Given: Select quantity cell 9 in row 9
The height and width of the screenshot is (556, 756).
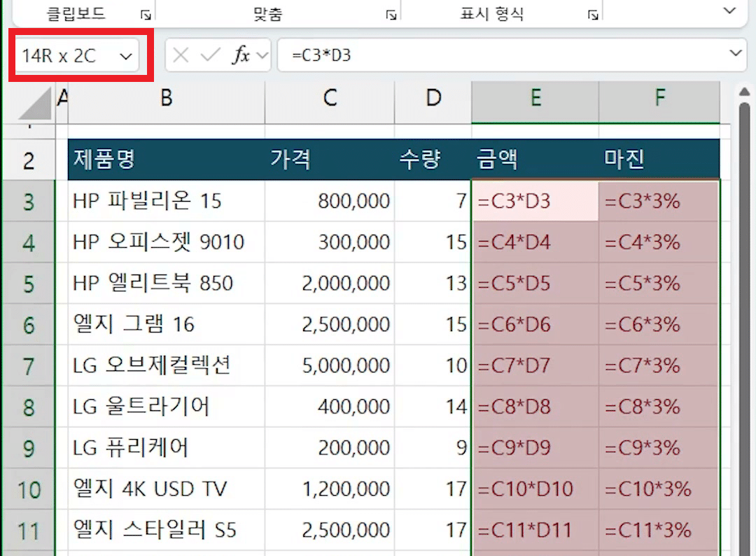Looking at the screenshot, I should click(x=433, y=448).
